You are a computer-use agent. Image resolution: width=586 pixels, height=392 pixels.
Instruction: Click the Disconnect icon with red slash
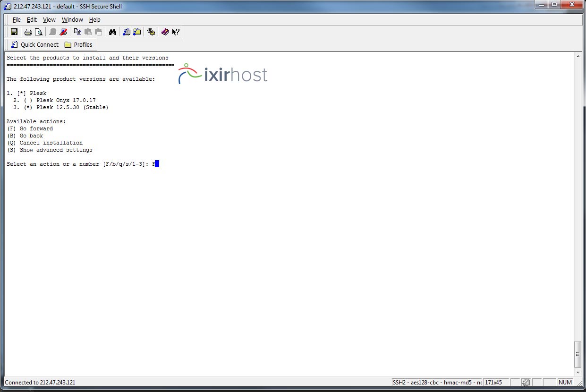[x=63, y=32]
